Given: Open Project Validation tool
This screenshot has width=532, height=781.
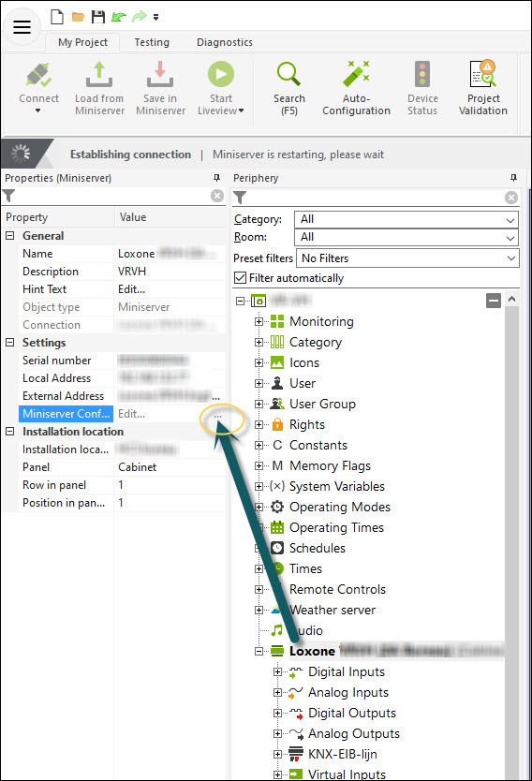Looking at the screenshot, I should [483, 75].
